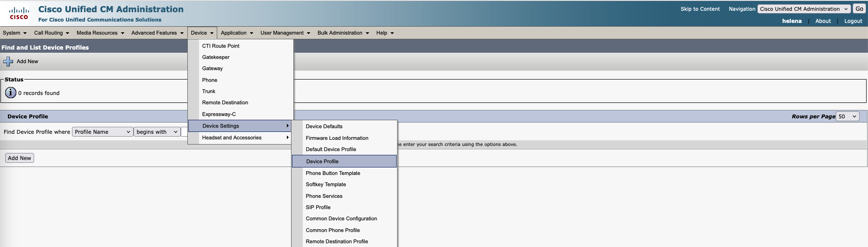Open the Call Routing menu

51,33
